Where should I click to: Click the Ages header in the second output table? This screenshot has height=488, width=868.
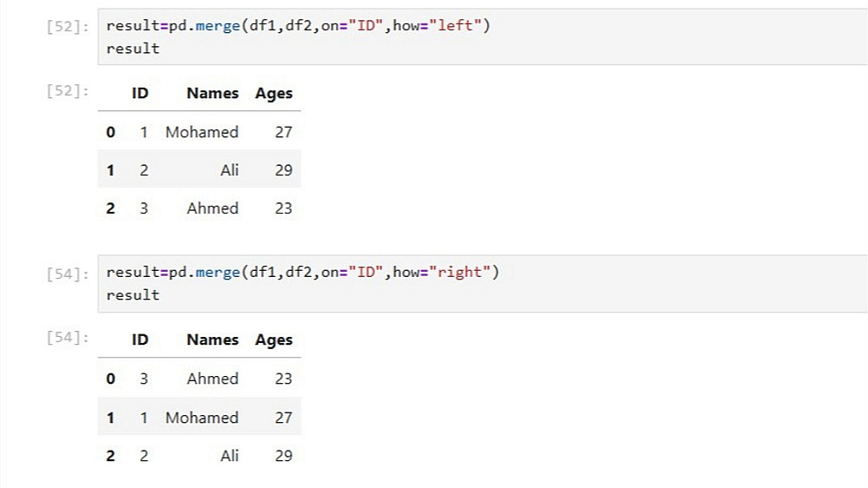[x=273, y=340]
